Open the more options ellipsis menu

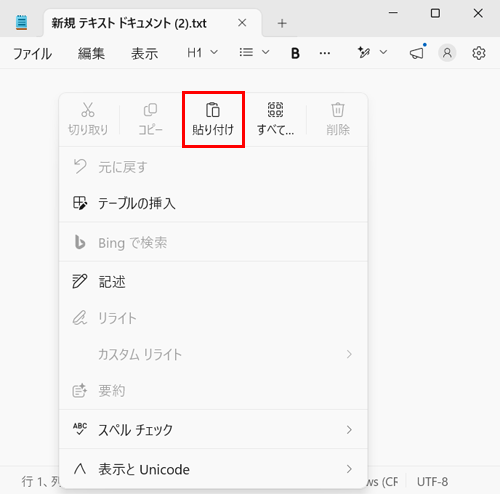325,53
